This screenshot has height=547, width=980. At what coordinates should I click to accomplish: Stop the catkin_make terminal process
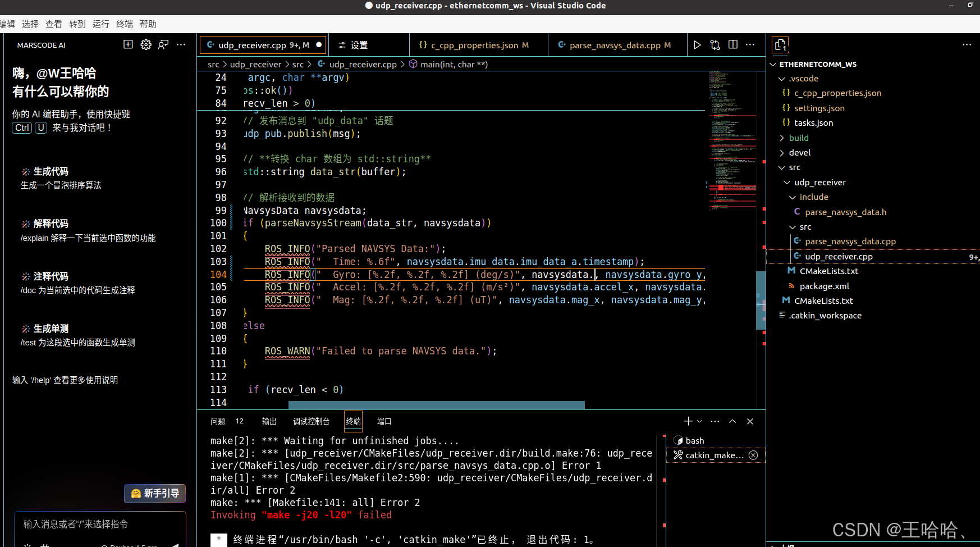[x=753, y=455]
